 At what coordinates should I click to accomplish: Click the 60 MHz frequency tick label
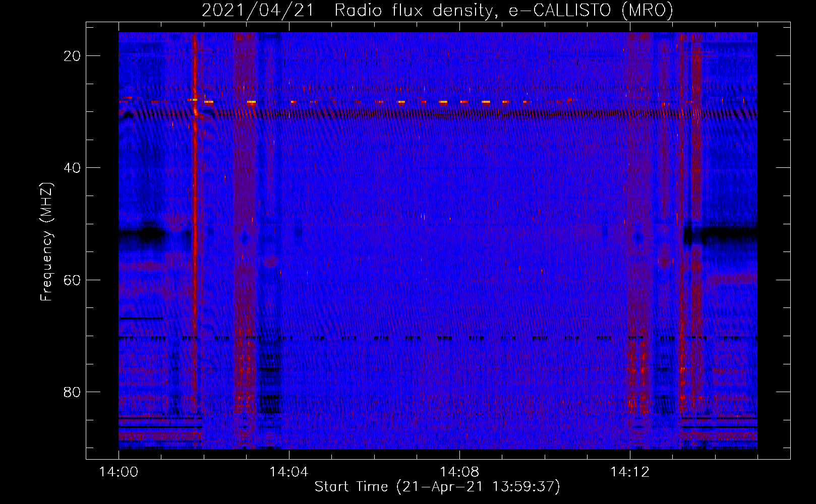(73, 280)
